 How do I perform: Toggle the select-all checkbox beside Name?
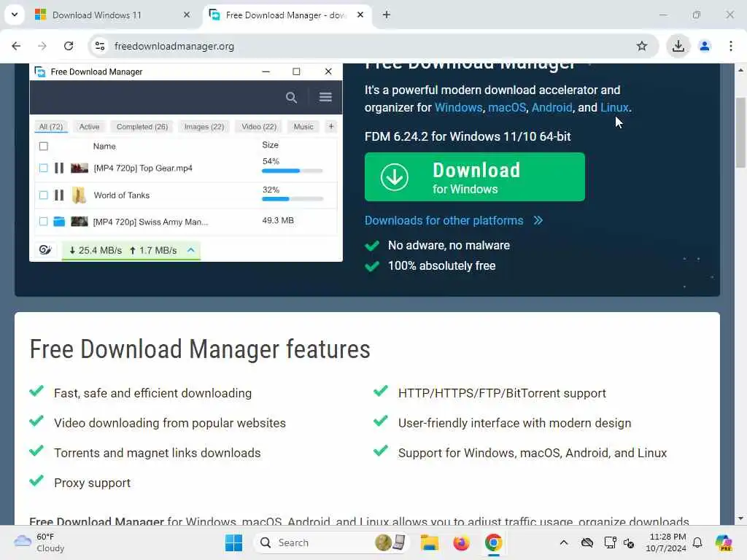(43, 146)
